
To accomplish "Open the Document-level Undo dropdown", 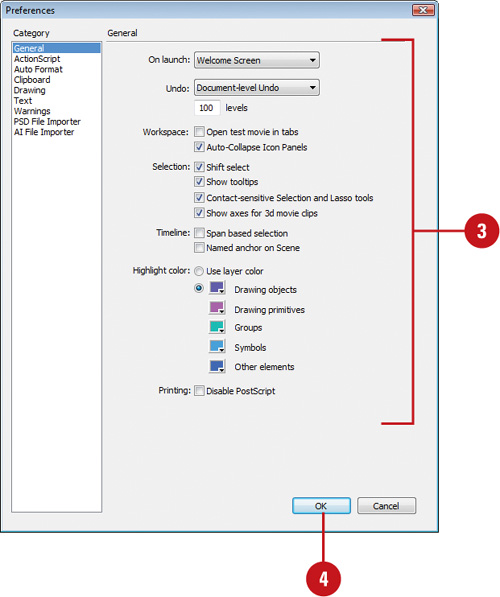I will coord(257,88).
